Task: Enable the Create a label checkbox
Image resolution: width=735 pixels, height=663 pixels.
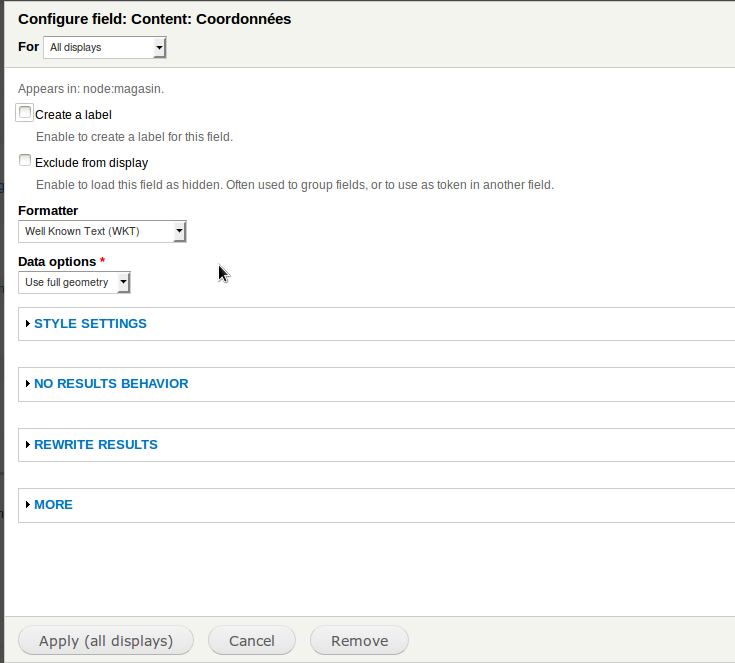Action: click(25, 113)
